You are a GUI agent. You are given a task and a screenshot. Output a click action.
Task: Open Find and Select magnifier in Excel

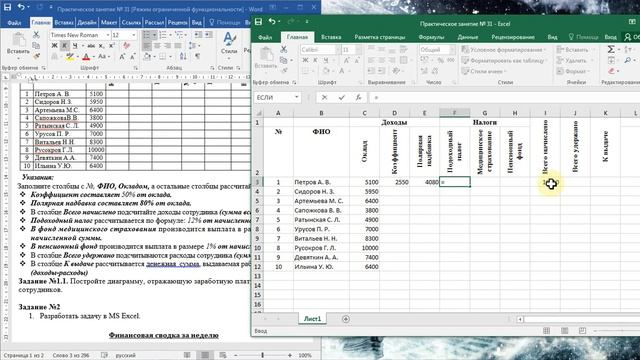pyautogui.click(x=628, y=60)
